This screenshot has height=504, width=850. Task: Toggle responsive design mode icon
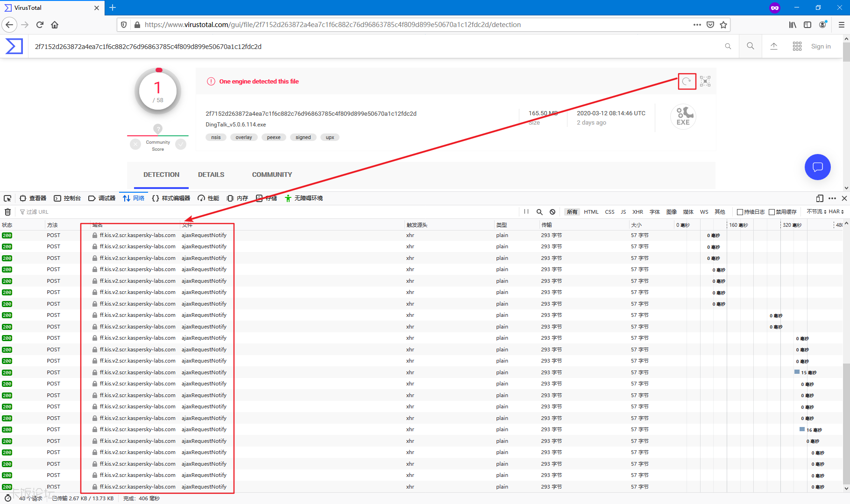tap(820, 198)
